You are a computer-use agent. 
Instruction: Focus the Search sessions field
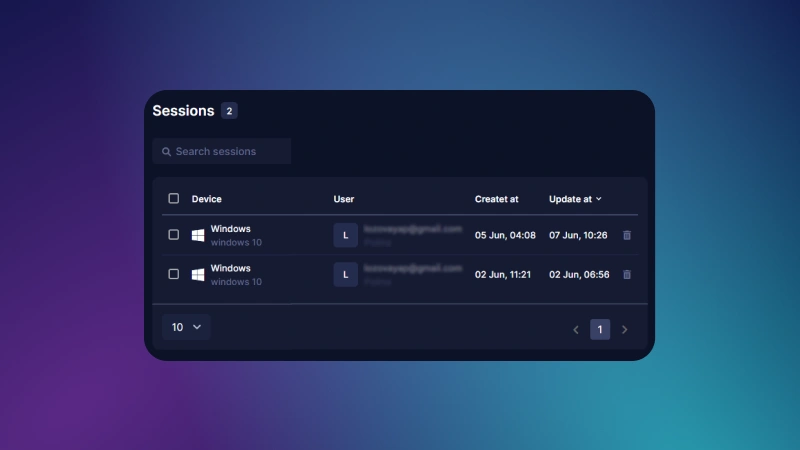pos(221,152)
